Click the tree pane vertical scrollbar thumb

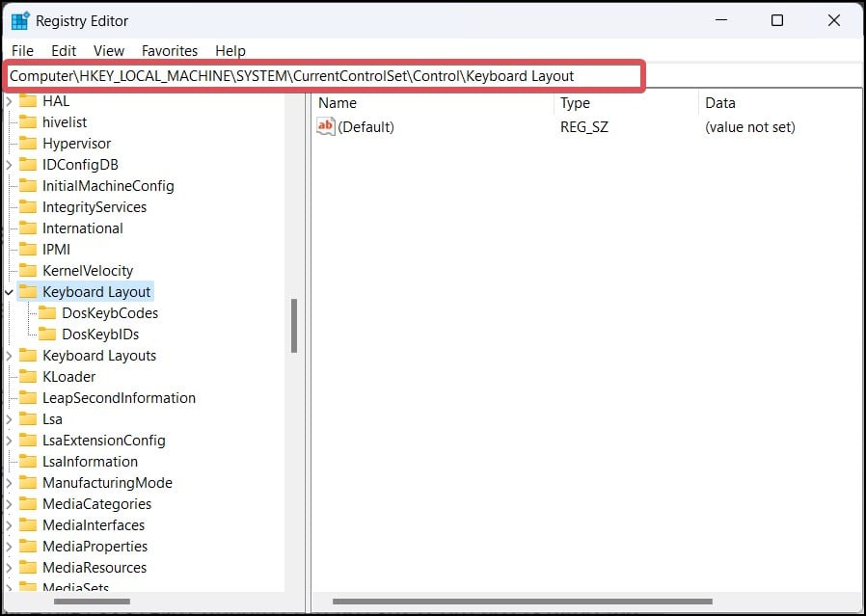[294, 326]
